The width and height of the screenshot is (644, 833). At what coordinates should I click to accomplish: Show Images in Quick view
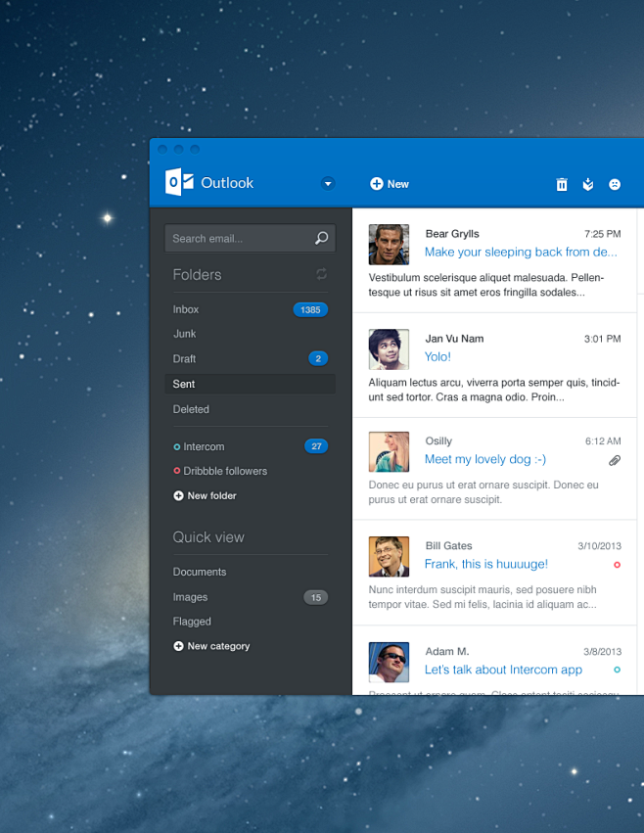[x=190, y=597]
